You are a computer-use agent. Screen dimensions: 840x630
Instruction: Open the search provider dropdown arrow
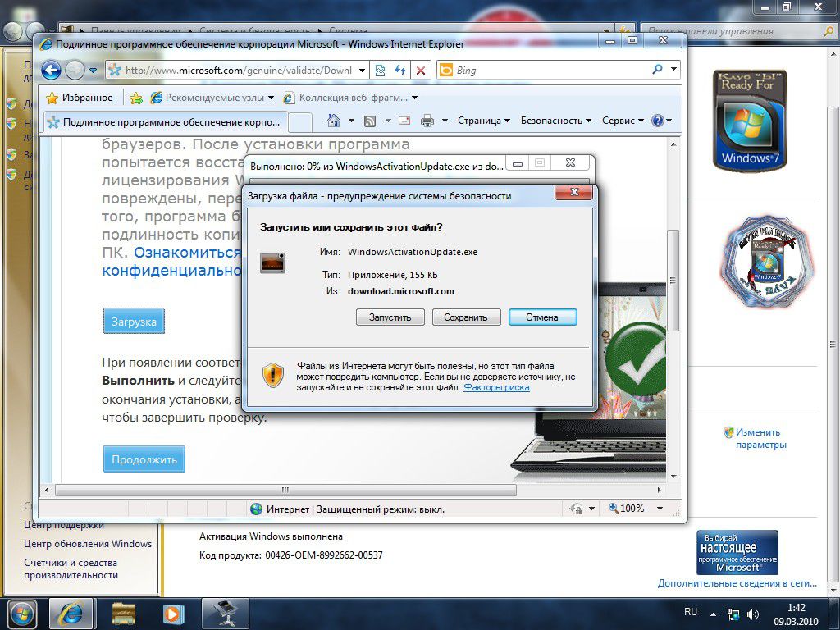click(x=673, y=69)
